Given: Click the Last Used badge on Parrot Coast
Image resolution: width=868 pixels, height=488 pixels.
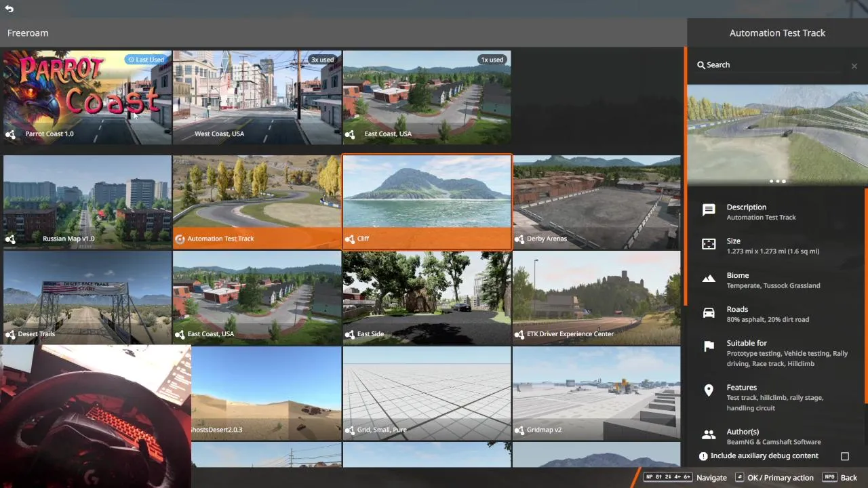Looking at the screenshot, I should [x=146, y=60].
